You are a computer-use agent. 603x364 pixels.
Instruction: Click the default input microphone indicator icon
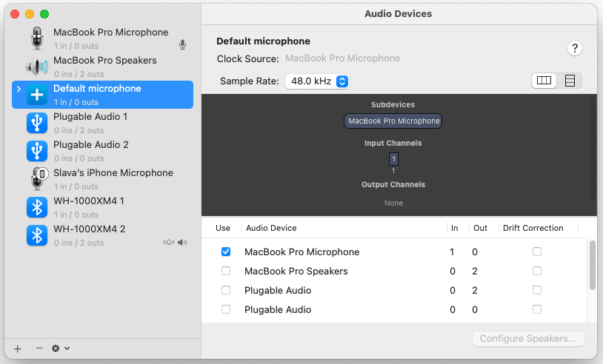(183, 45)
